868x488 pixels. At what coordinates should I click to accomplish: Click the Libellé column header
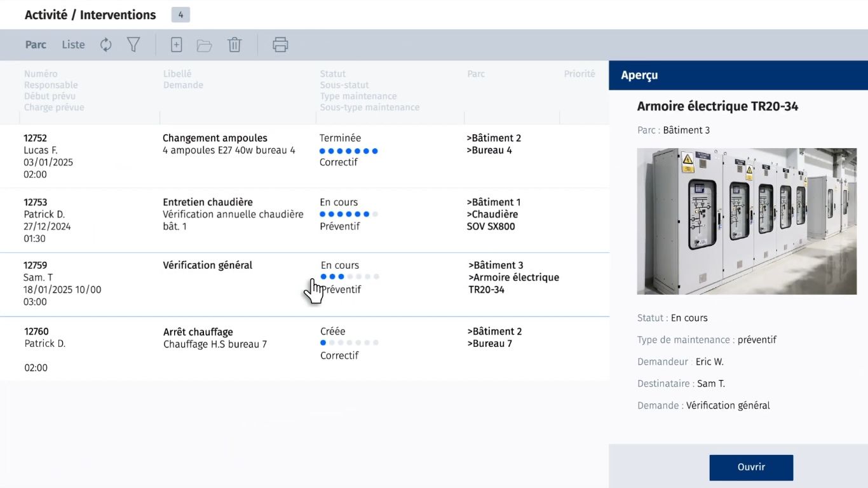pyautogui.click(x=177, y=74)
